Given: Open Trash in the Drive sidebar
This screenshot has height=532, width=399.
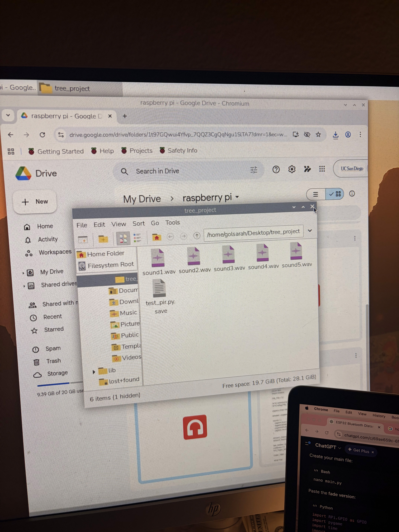Looking at the screenshot, I should 48,361.
